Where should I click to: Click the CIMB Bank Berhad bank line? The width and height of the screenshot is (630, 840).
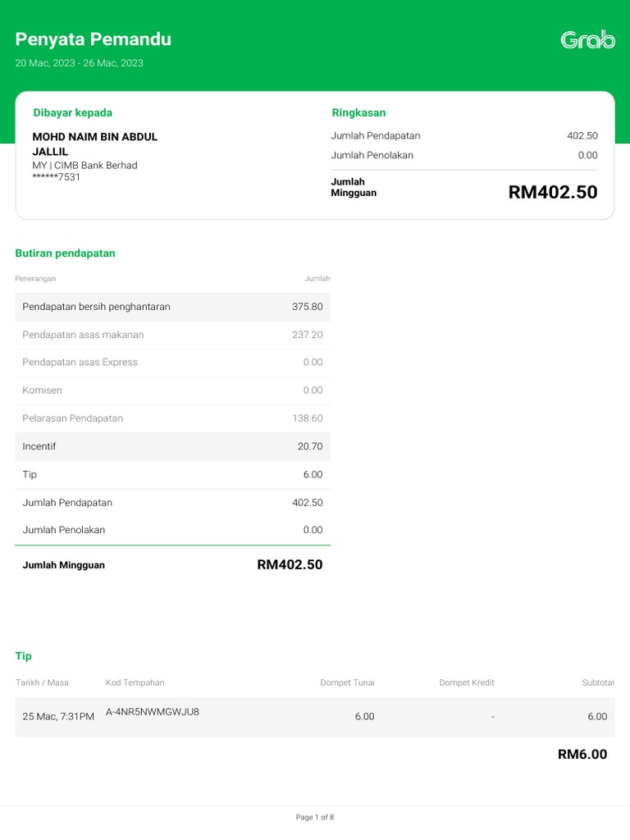(84, 165)
